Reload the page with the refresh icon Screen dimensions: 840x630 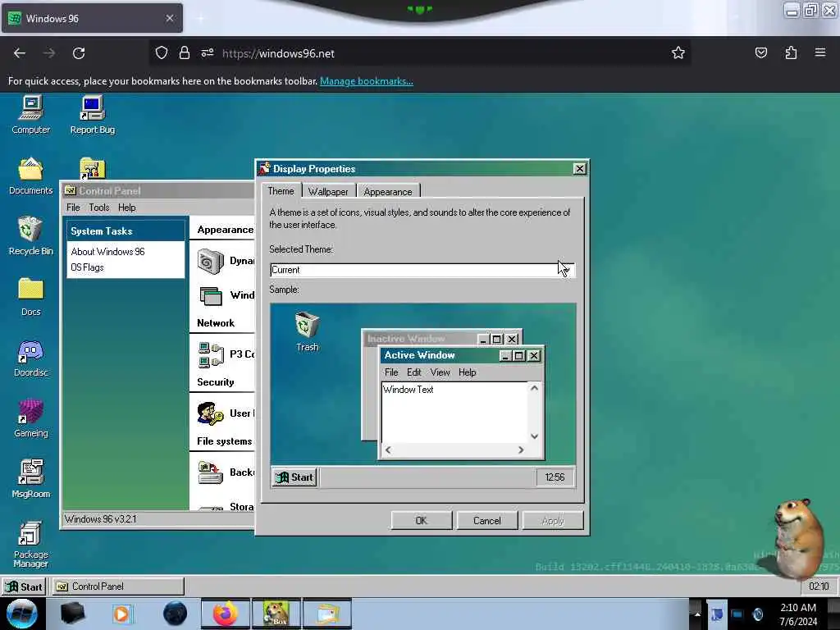pos(79,53)
